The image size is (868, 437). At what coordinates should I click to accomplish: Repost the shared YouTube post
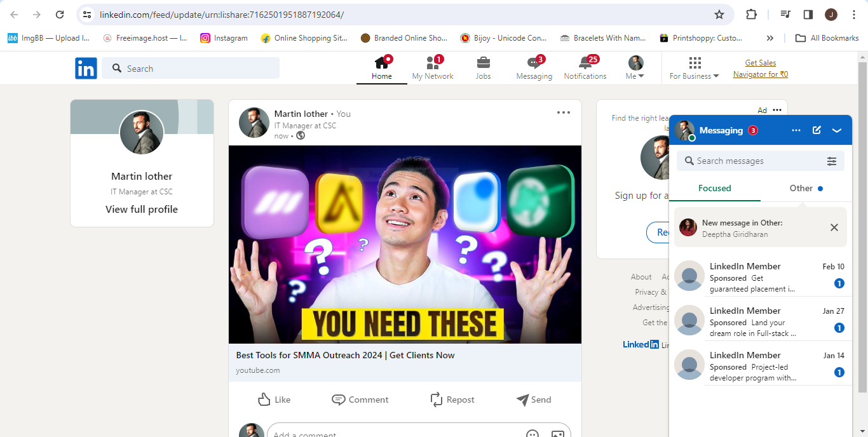pos(452,400)
